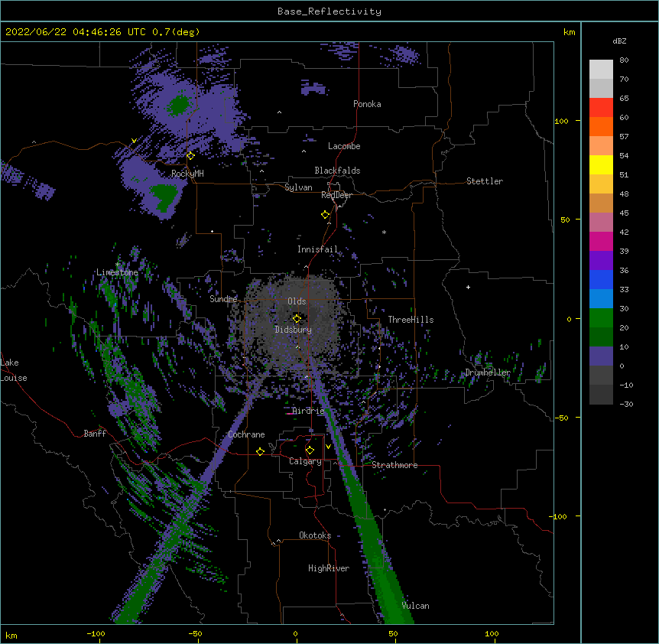Select the HighRiver label
Screen dimensions: 659x644
(x=329, y=568)
